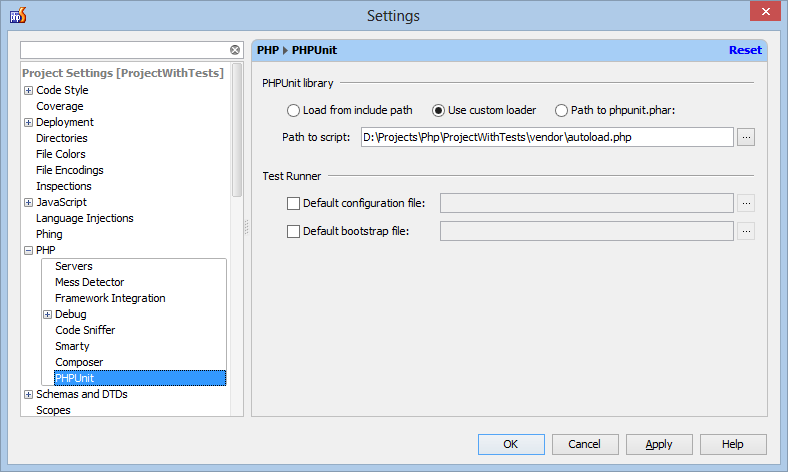
Task: Click the Path to script input field
Action: click(547, 137)
